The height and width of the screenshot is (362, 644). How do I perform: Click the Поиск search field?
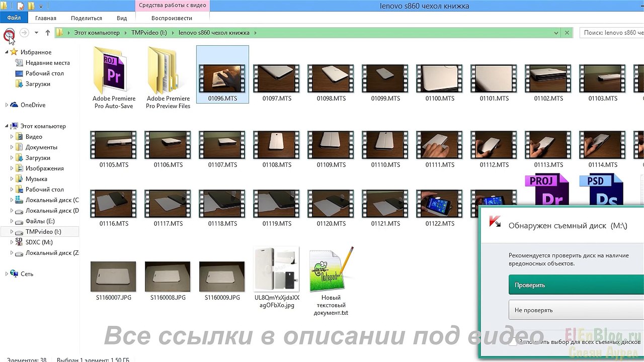[x=612, y=33]
